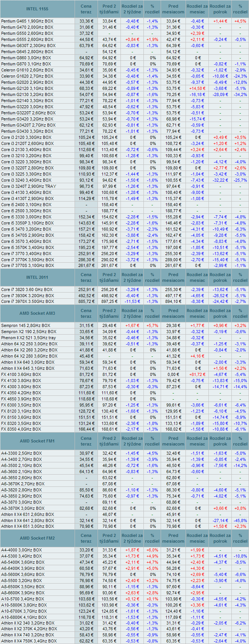
Task: Click A6-5400K 3,6GHz BOX label
Action: [x=23, y=562]
